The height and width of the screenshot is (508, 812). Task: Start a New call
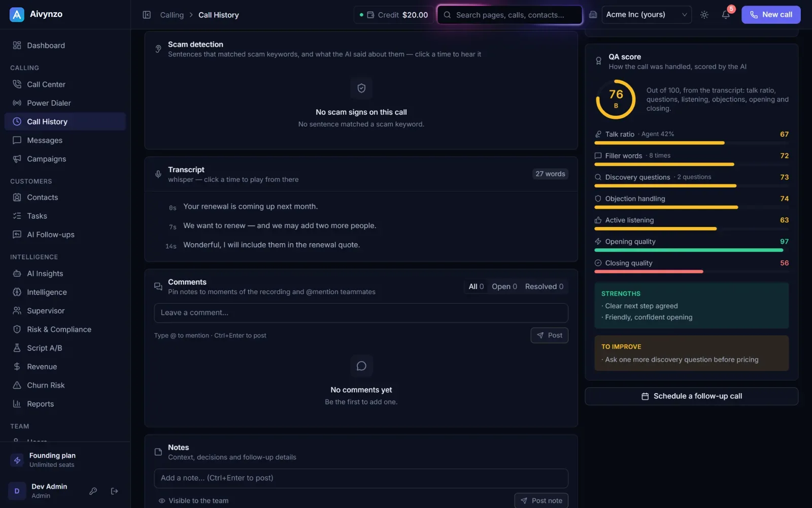pyautogui.click(x=770, y=15)
